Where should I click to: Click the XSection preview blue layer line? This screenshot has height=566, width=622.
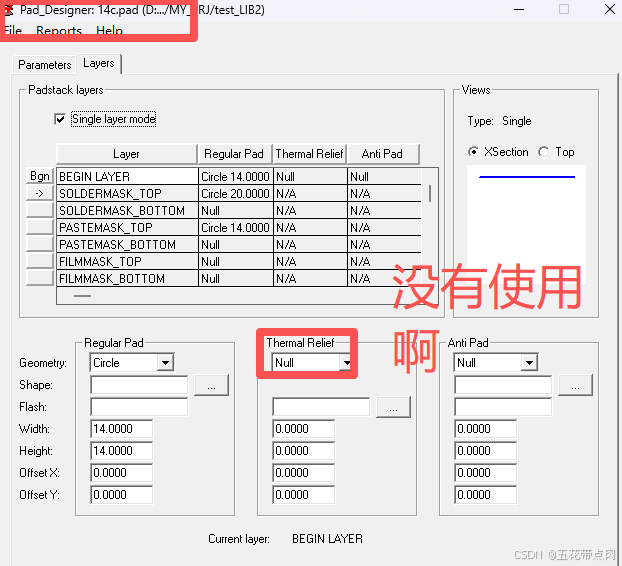(527, 177)
